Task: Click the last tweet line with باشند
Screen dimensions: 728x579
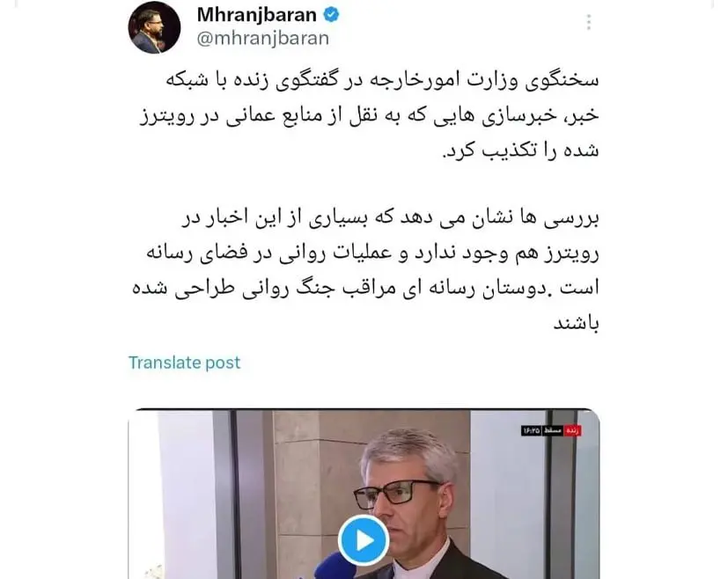Action: point(576,323)
